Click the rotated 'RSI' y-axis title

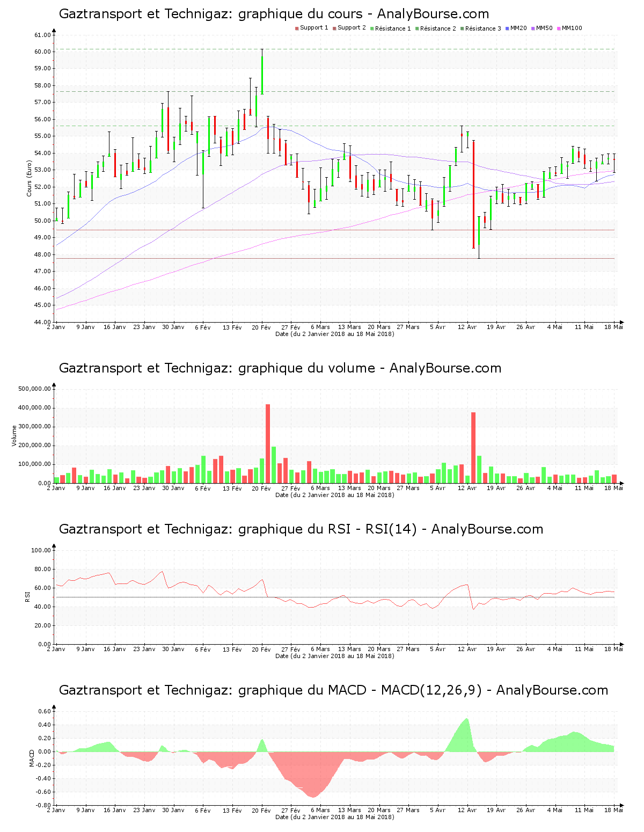point(27,596)
